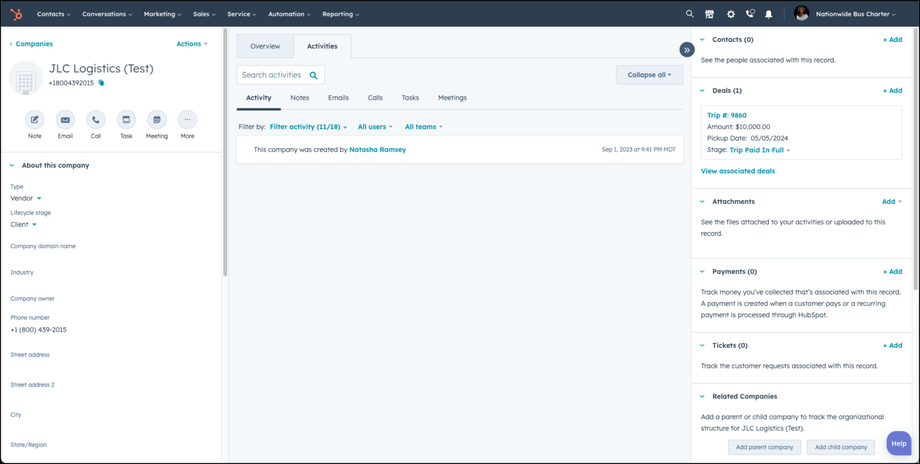Open Filter activity (11/18) dropdown
This screenshot has width=920, height=464.
coord(308,127)
